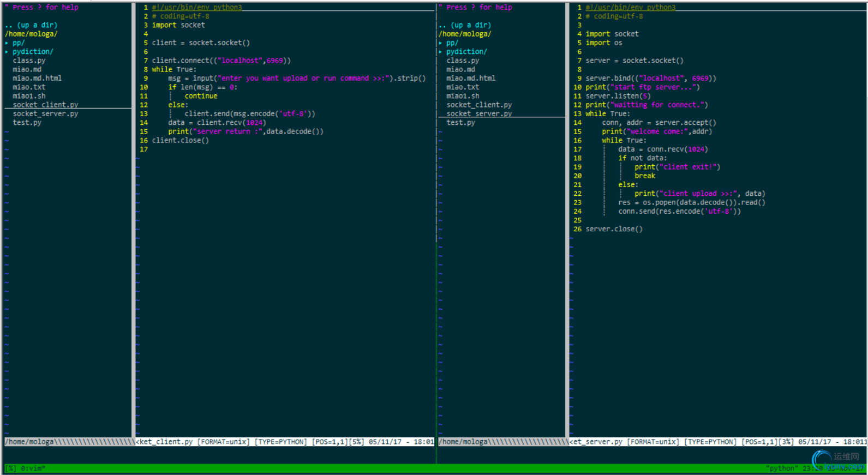
Task: Click the os.popen(data.decode()).read() line
Action: point(692,202)
